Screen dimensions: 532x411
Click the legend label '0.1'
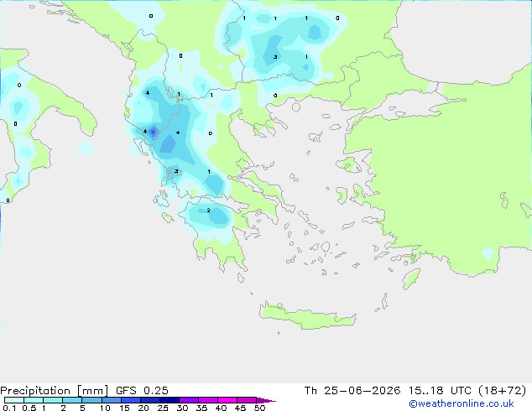9,408
